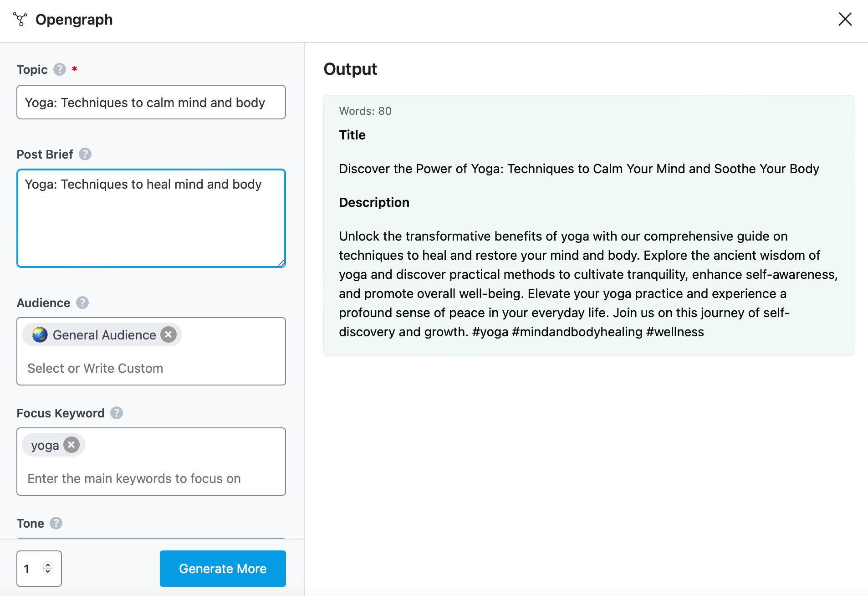Click the output count stepper arrows
This screenshot has width=868, height=596.
click(x=48, y=568)
